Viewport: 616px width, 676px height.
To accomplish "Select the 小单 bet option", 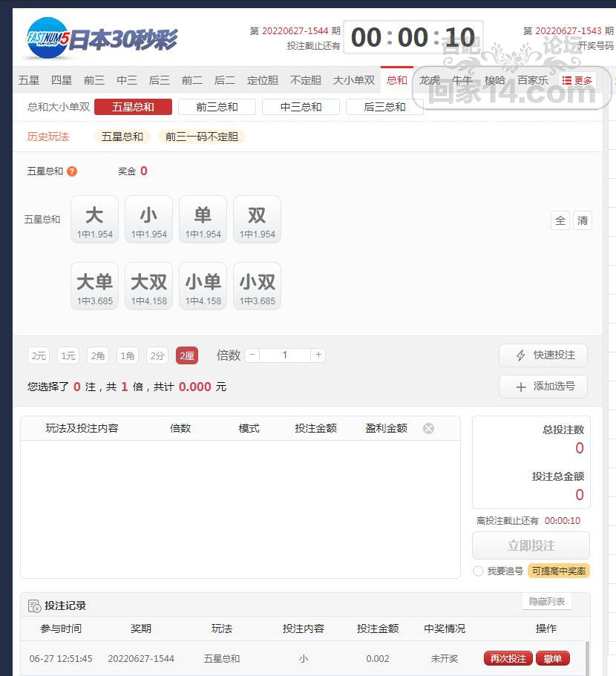I will click(x=203, y=286).
